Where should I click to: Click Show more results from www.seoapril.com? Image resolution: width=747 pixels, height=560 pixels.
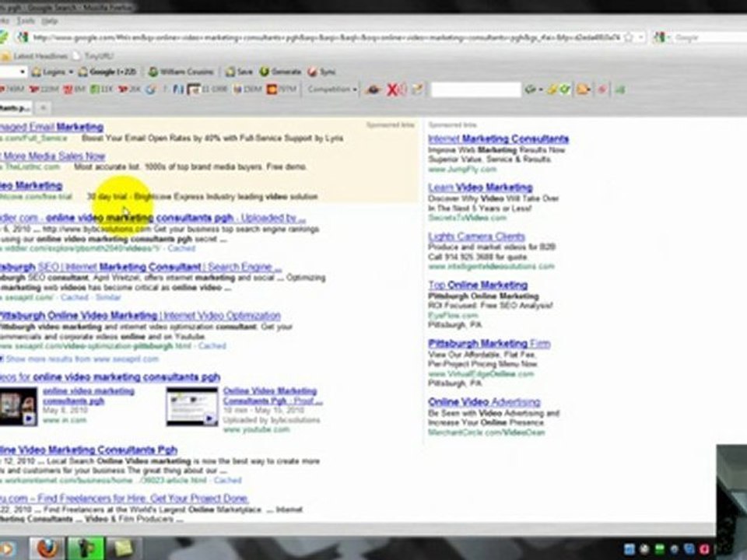pos(82,359)
